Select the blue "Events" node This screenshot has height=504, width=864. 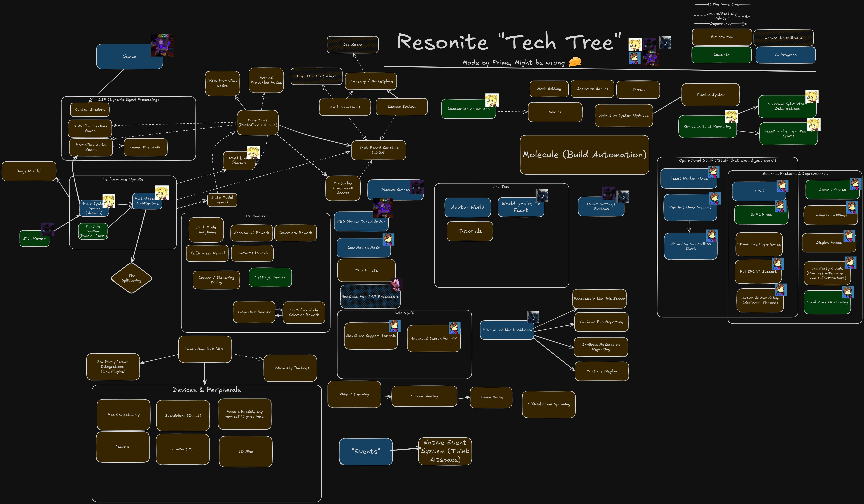click(x=366, y=452)
